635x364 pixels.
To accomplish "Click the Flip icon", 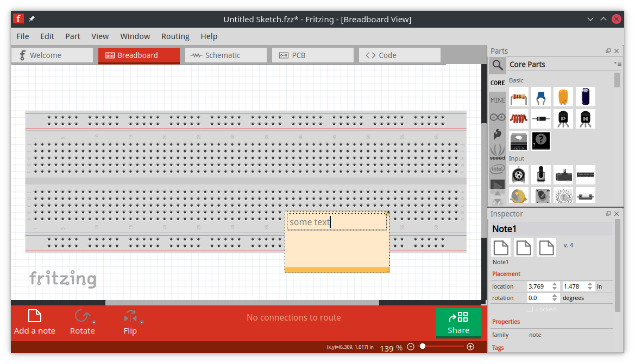I will (130, 316).
